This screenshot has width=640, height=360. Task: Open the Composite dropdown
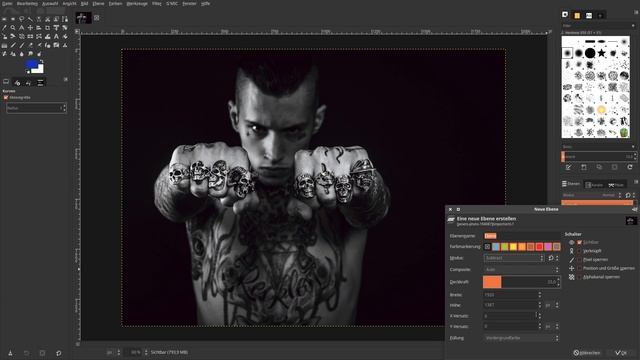[x=521, y=270]
